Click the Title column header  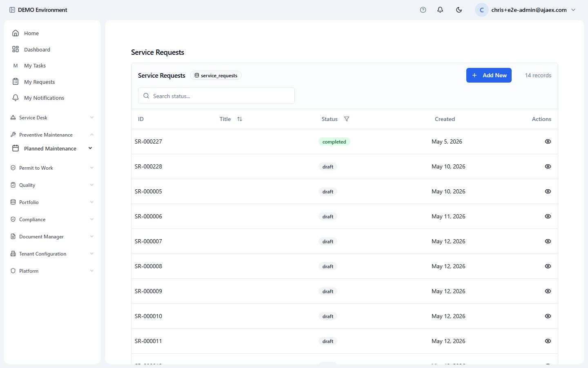click(x=225, y=119)
